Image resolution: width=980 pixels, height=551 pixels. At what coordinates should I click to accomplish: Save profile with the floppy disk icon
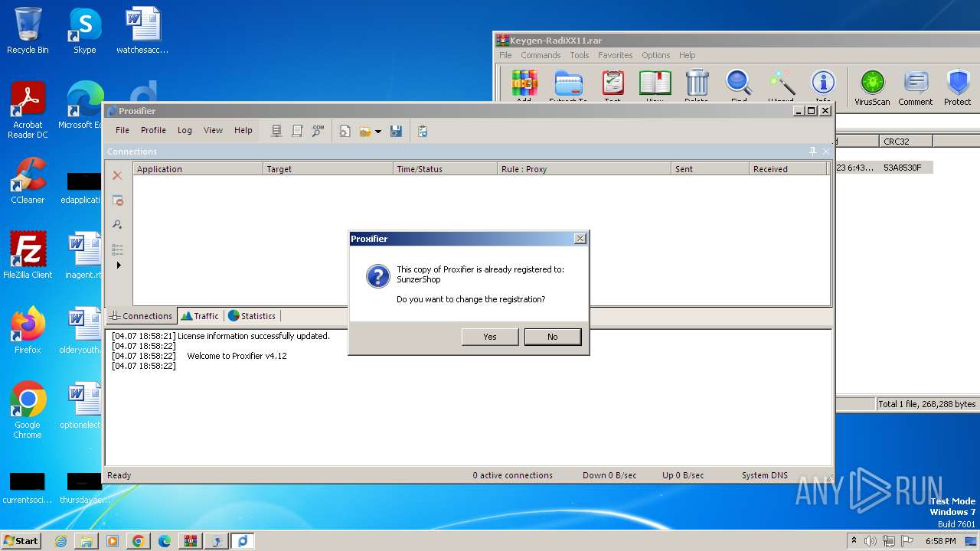(x=396, y=131)
